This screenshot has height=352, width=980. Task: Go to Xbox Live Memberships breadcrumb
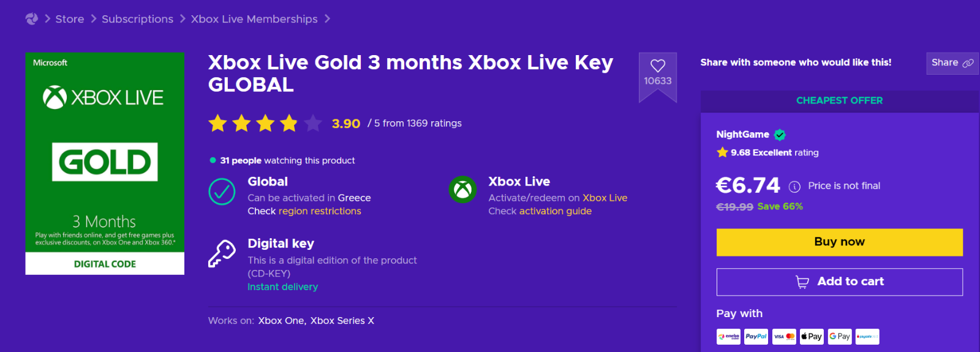coord(254,19)
